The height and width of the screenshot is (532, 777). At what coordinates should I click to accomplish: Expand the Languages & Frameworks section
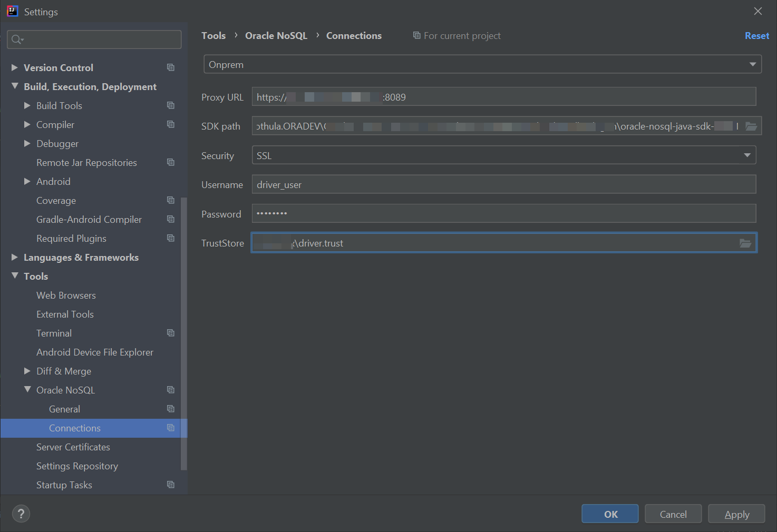pos(15,257)
